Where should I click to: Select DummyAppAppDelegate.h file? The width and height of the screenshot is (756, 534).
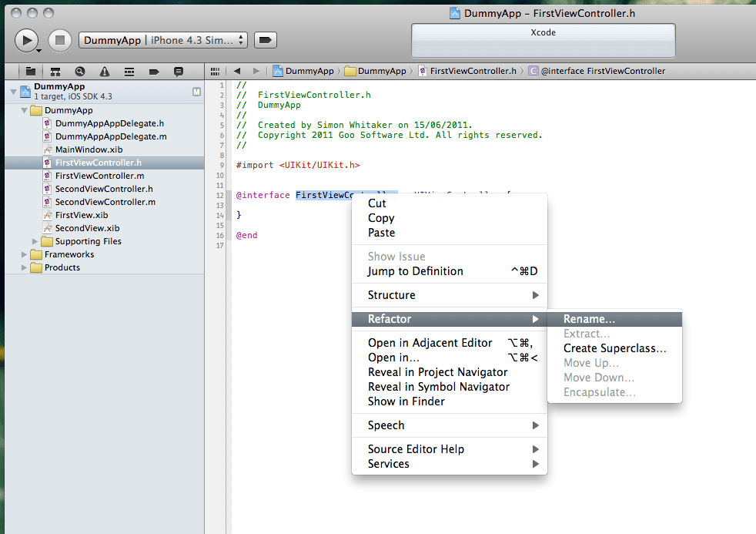click(x=104, y=123)
